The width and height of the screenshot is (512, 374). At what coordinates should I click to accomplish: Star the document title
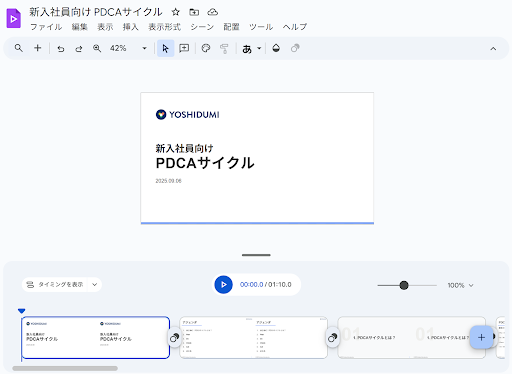[176, 12]
